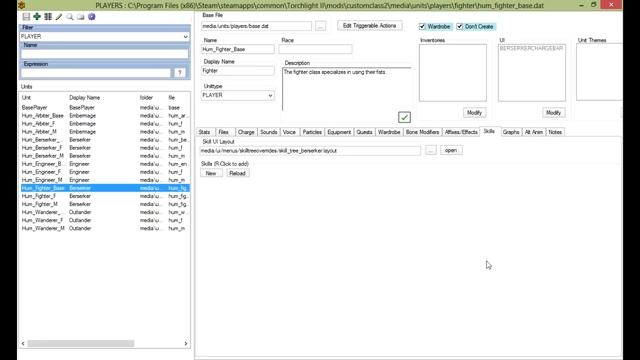The image size is (640, 360).
Task: Switch to the Stats tab
Action: [204, 132]
